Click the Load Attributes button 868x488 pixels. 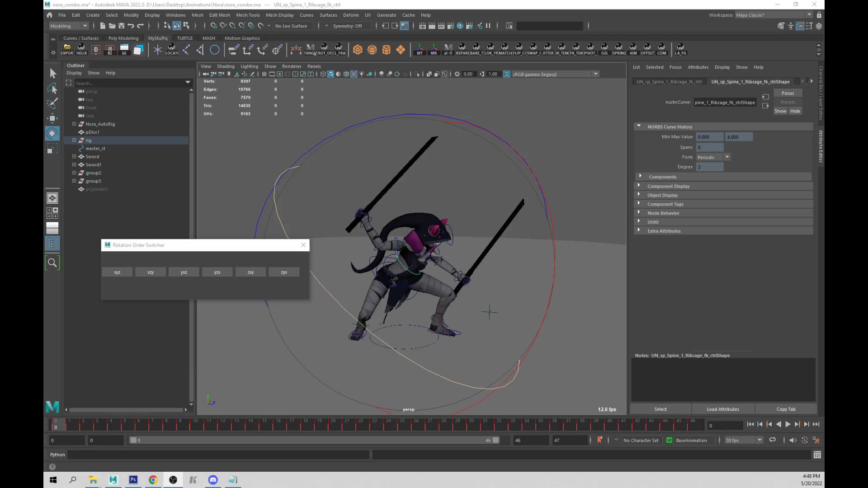[722, 409]
